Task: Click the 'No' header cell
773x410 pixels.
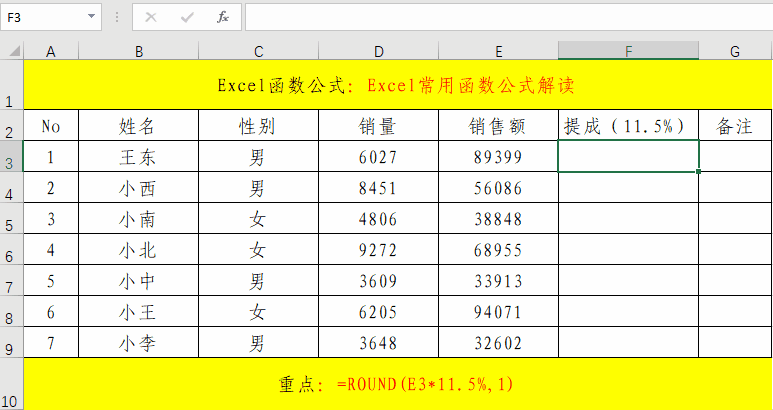Action: pyautogui.click(x=51, y=126)
